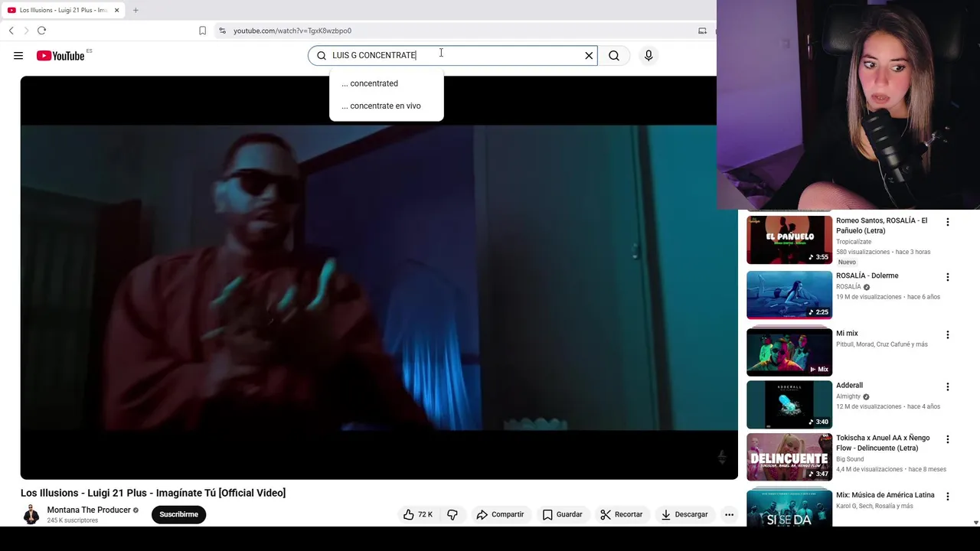Open Mix: Música de América Latina title
Image resolution: width=980 pixels, height=551 pixels.
[885, 495]
